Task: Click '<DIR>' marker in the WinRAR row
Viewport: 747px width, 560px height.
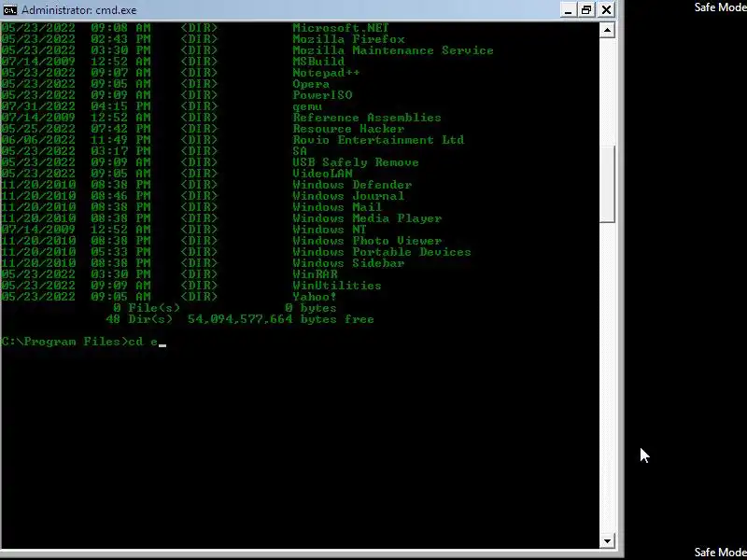Action: pos(199,274)
